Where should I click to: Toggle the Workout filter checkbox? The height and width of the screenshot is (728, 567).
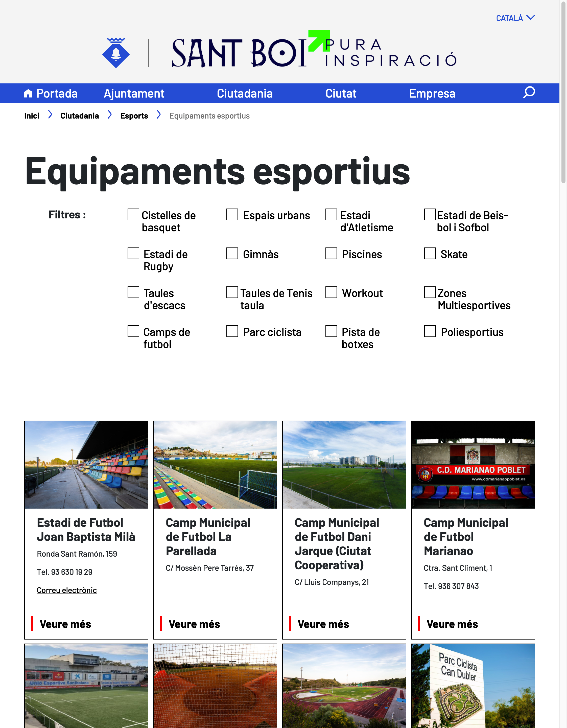tap(331, 292)
